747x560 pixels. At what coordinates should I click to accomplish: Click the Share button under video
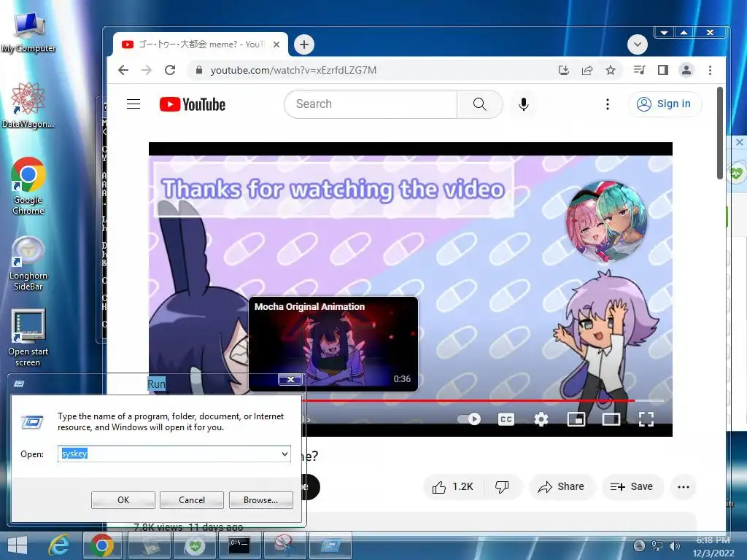tap(561, 486)
